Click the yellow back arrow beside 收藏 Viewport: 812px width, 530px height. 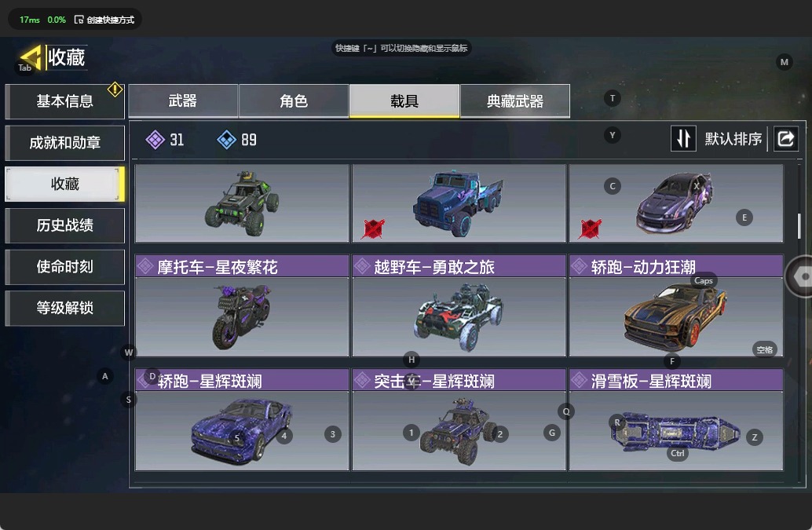pyautogui.click(x=31, y=57)
